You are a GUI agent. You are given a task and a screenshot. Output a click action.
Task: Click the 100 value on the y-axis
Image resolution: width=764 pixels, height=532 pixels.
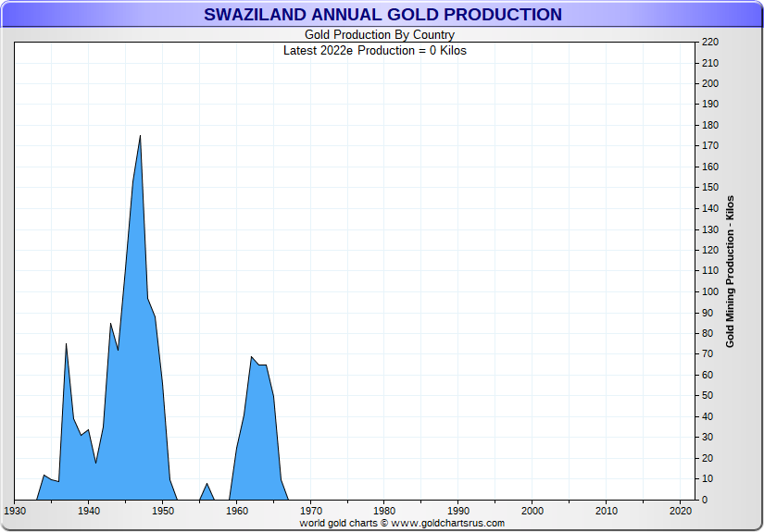pos(711,291)
